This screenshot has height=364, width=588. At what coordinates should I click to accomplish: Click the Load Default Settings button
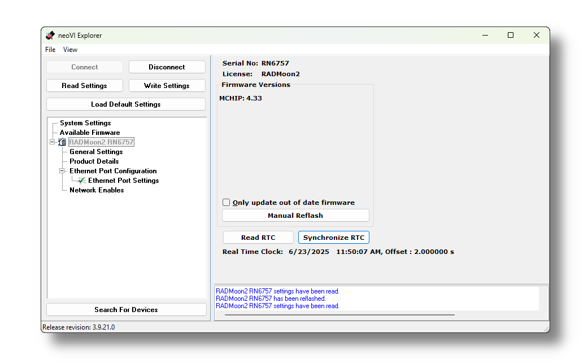(x=126, y=104)
